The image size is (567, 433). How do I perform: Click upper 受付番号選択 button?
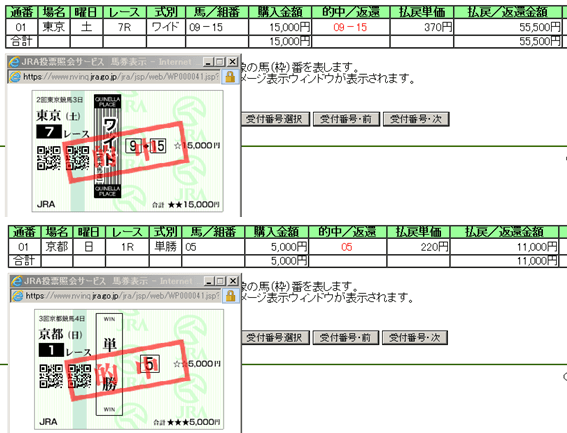click(276, 119)
